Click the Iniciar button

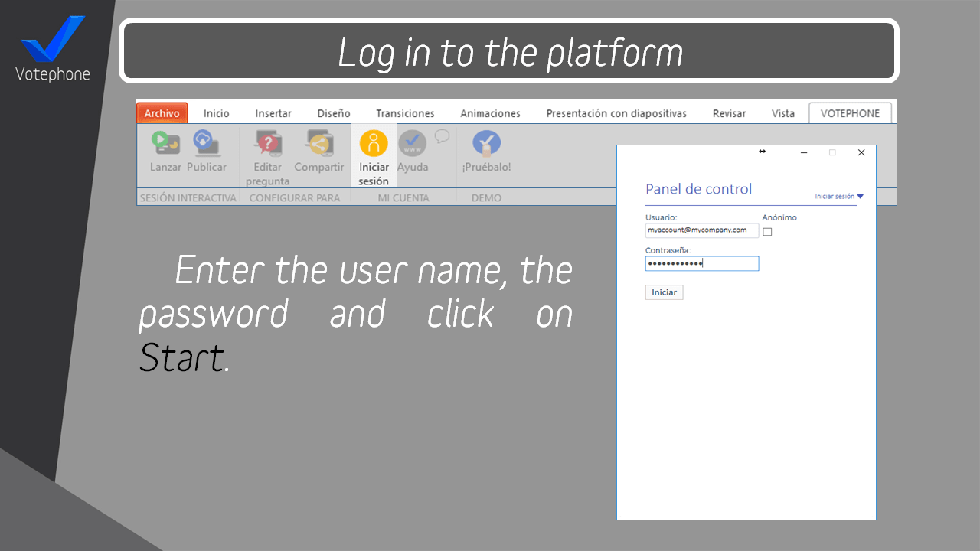pyautogui.click(x=664, y=292)
